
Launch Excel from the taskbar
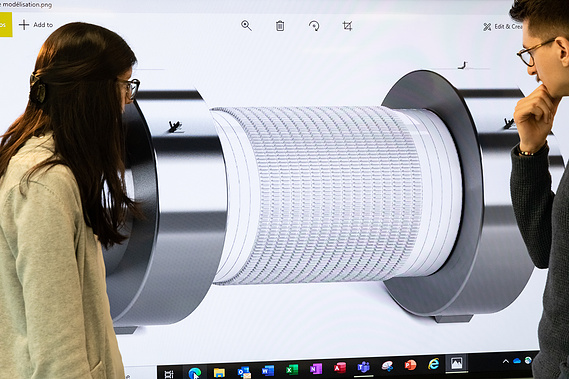pyautogui.click(x=292, y=370)
